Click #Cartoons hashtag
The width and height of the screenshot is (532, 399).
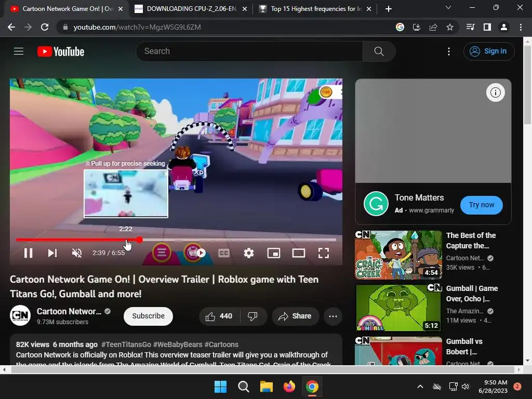221,344
